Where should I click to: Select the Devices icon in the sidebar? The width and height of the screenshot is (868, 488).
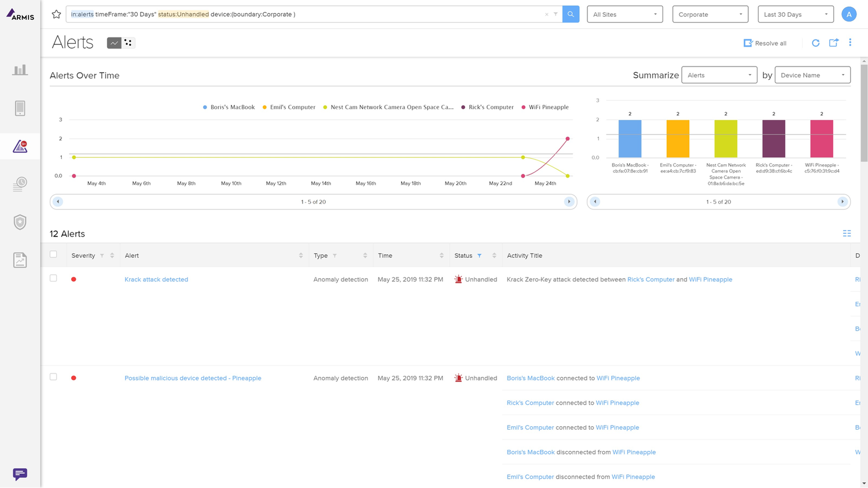pos(20,108)
